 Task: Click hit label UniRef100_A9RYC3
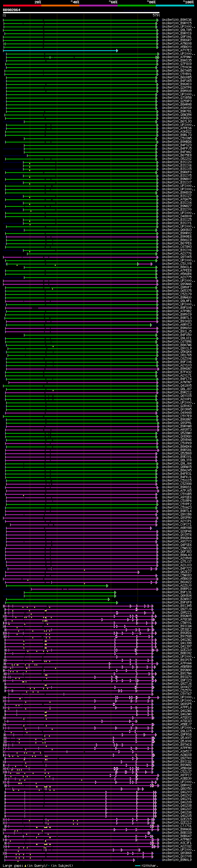click(177, 325)
